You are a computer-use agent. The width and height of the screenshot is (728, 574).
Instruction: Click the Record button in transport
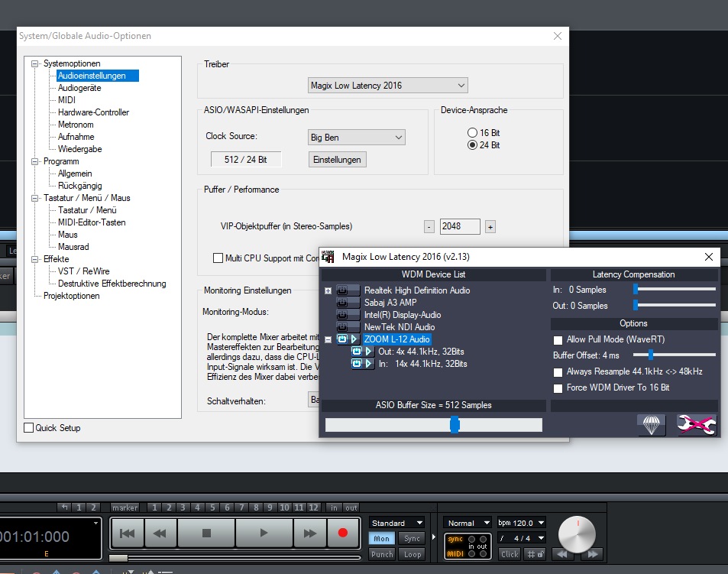pyautogui.click(x=343, y=533)
